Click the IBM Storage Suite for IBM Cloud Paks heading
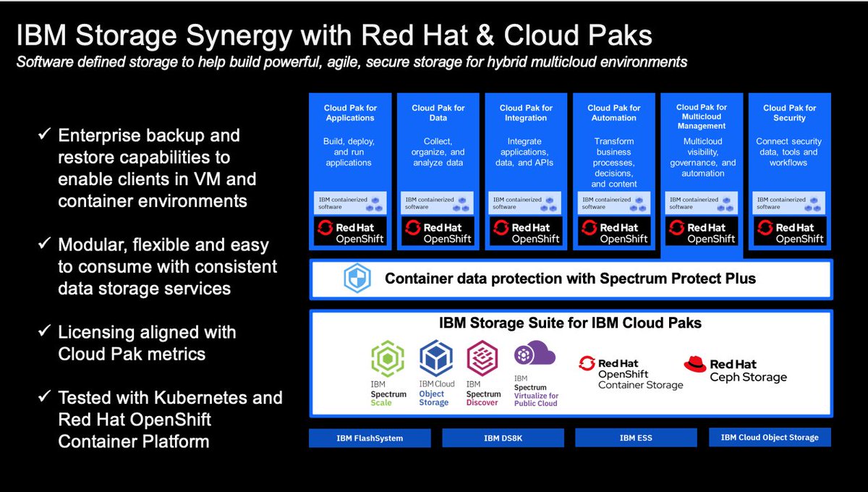The height and width of the screenshot is (492, 868). click(x=570, y=323)
